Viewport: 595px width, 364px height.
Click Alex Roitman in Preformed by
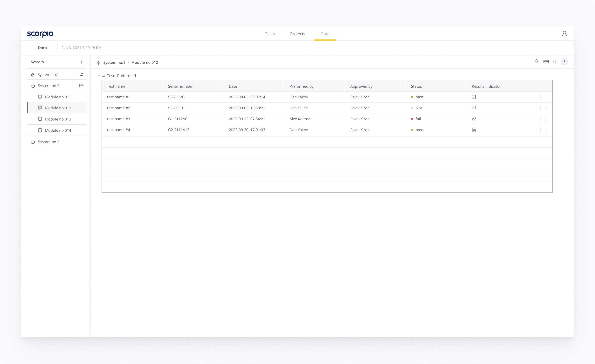click(x=301, y=119)
